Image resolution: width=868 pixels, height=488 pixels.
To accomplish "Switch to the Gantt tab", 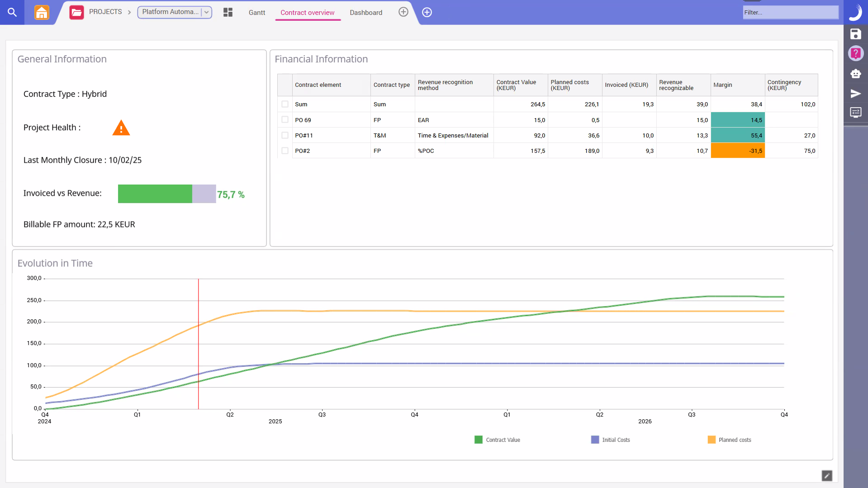I will 256,13.
